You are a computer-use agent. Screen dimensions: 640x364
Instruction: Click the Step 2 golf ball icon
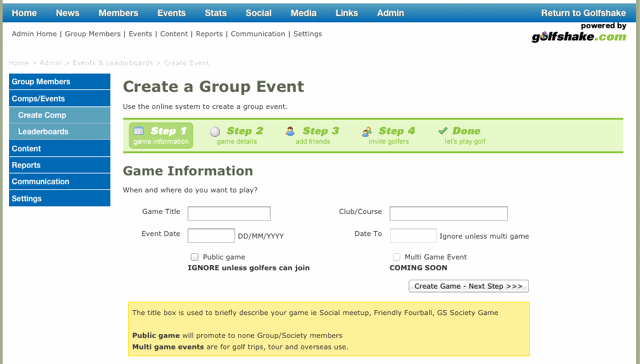click(x=215, y=131)
